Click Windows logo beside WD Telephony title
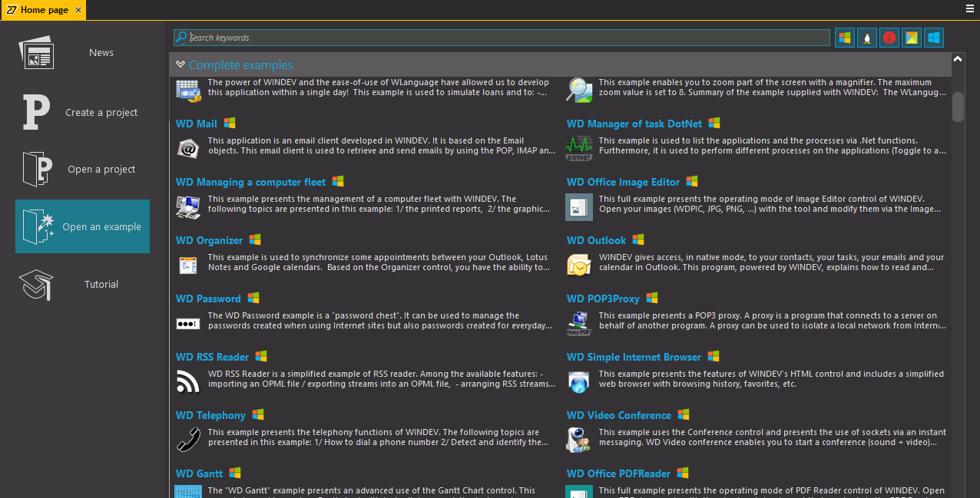 (258, 414)
